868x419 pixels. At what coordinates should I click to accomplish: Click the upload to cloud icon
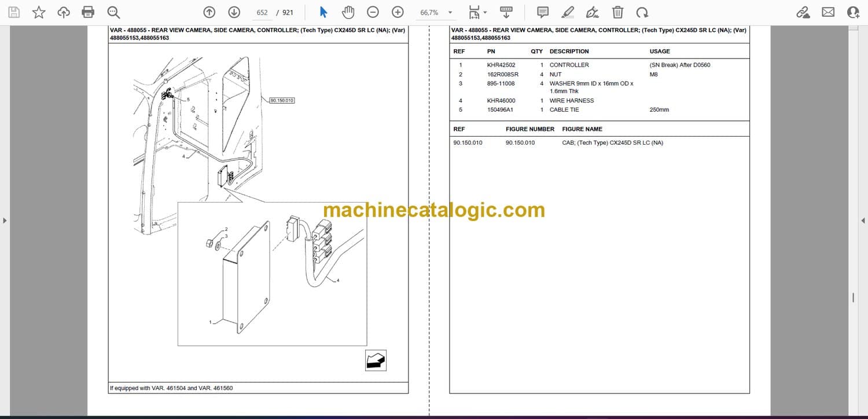64,12
